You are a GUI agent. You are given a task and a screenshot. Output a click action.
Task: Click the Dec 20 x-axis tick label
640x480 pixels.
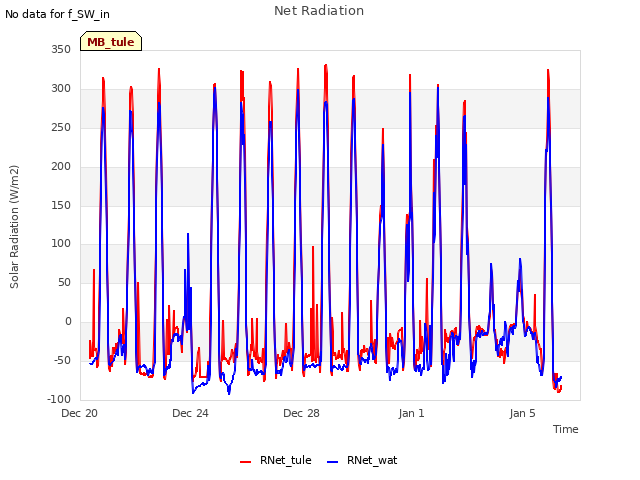click(x=79, y=413)
